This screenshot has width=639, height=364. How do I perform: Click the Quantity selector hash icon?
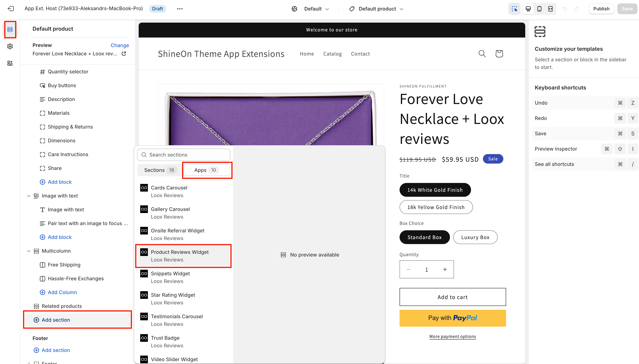tap(43, 72)
